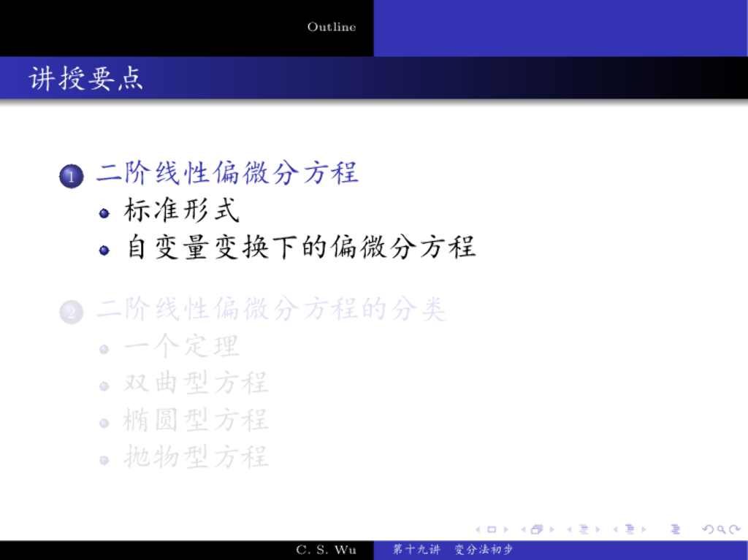Click the author name C. S. Wu
The height and width of the screenshot is (560, 748).
[326, 550]
